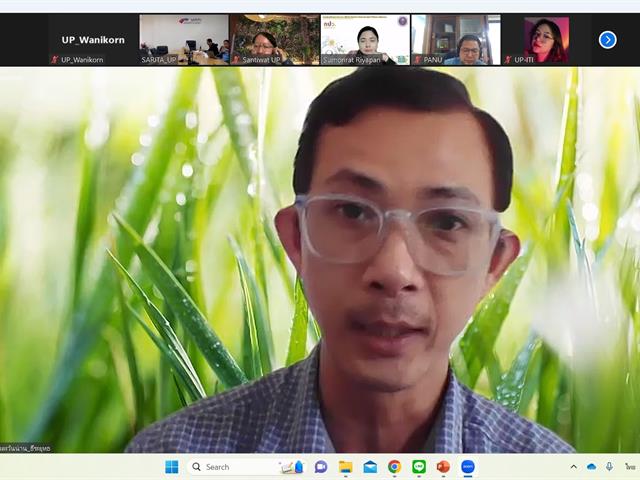This screenshot has height=480, width=640.
Task: Select the PANU video thumbnail
Action: [x=456, y=40]
